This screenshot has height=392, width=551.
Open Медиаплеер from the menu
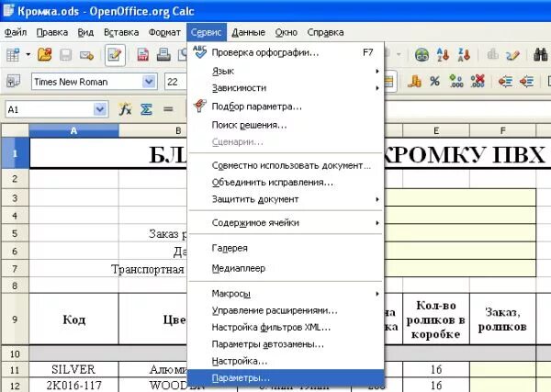286,268
